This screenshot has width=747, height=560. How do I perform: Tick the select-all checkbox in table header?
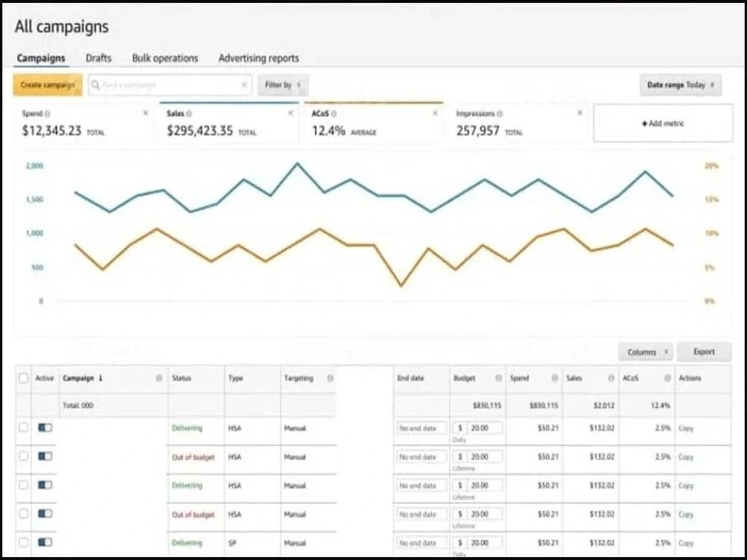[23, 378]
